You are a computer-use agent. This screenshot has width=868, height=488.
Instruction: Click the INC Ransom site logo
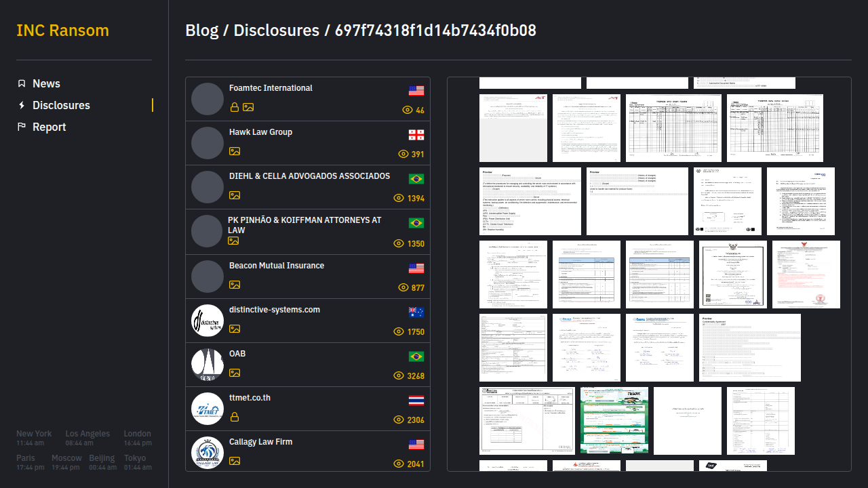pyautogui.click(x=62, y=30)
